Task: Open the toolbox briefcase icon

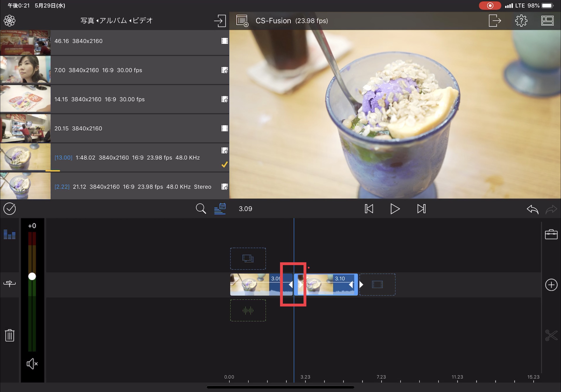Action: click(x=551, y=235)
